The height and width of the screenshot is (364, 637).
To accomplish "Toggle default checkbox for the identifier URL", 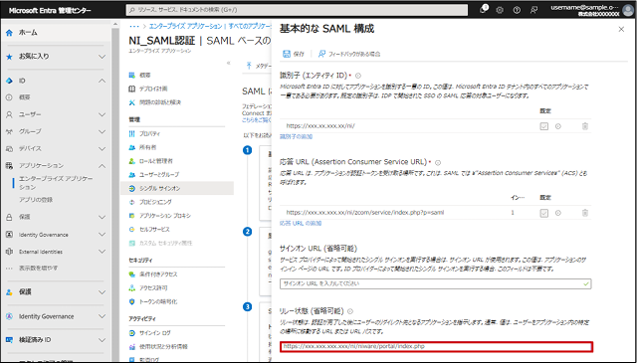I will pyautogui.click(x=544, y=126).
